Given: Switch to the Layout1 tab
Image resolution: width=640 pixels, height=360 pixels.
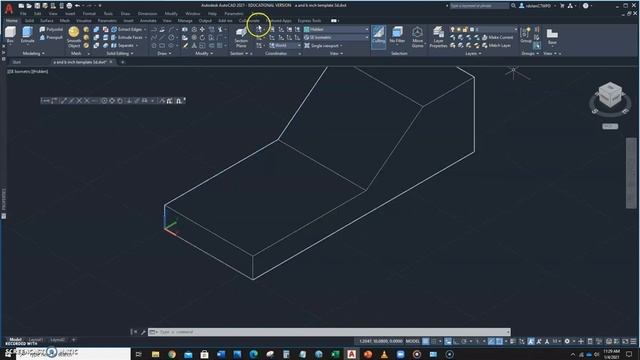Looking at the screenshot, I should 36,340.
